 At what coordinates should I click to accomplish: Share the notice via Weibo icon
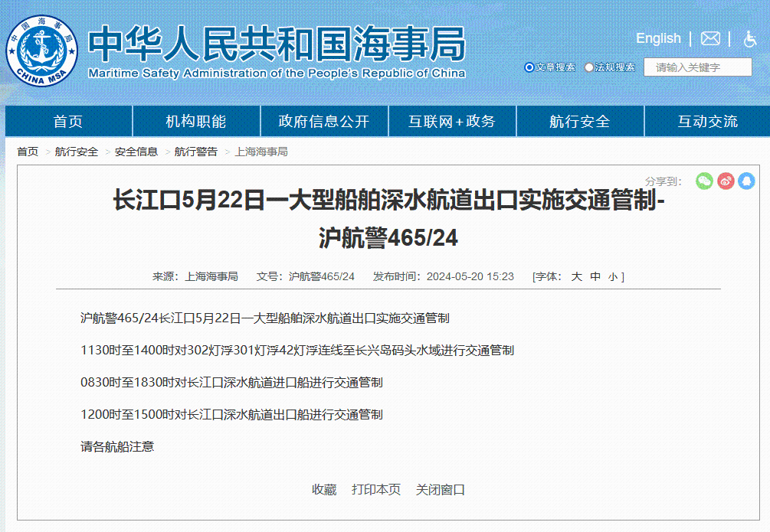point(726,181)
